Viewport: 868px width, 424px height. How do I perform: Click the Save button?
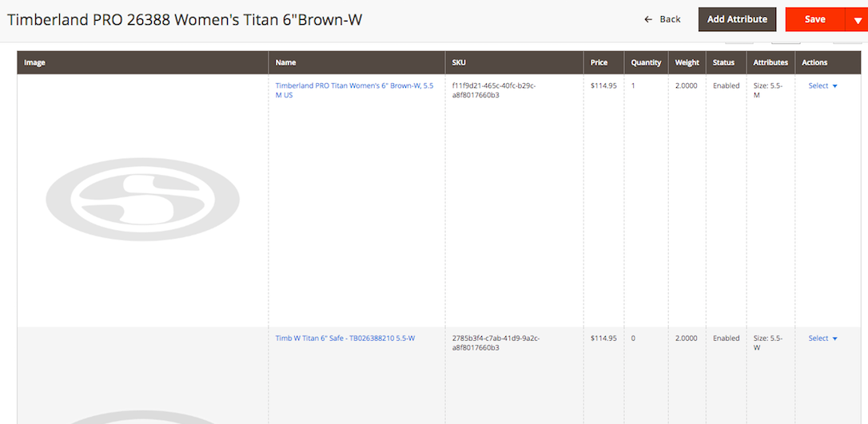point(815,19)
